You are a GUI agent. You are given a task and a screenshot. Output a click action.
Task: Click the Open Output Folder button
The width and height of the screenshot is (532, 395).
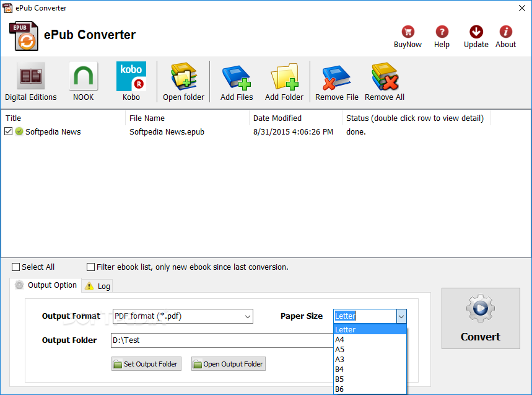tap(229, 364)
